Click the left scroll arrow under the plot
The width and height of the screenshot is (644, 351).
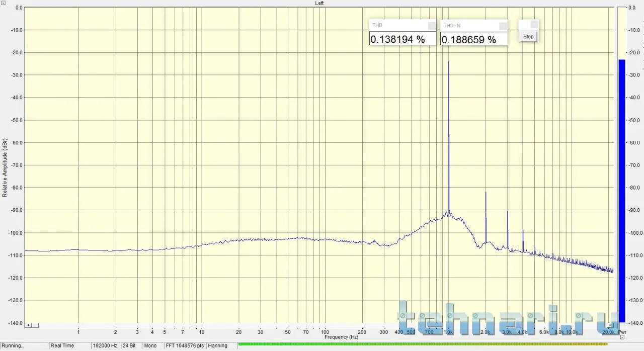point(29,325)
